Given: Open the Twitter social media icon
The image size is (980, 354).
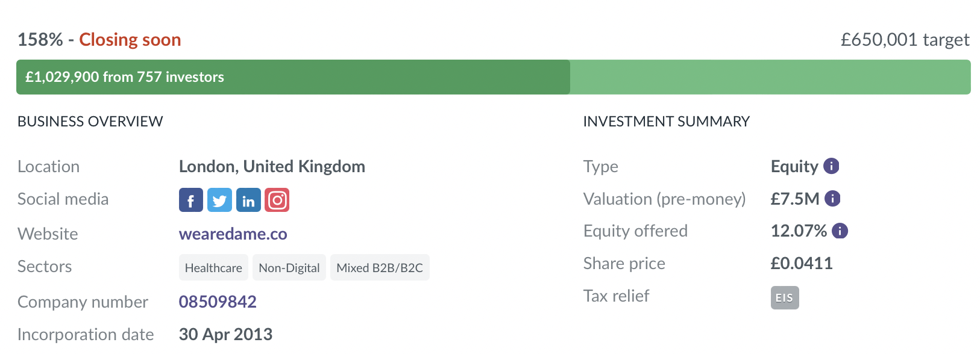Looking at the screenshot, I should point(219,200).
